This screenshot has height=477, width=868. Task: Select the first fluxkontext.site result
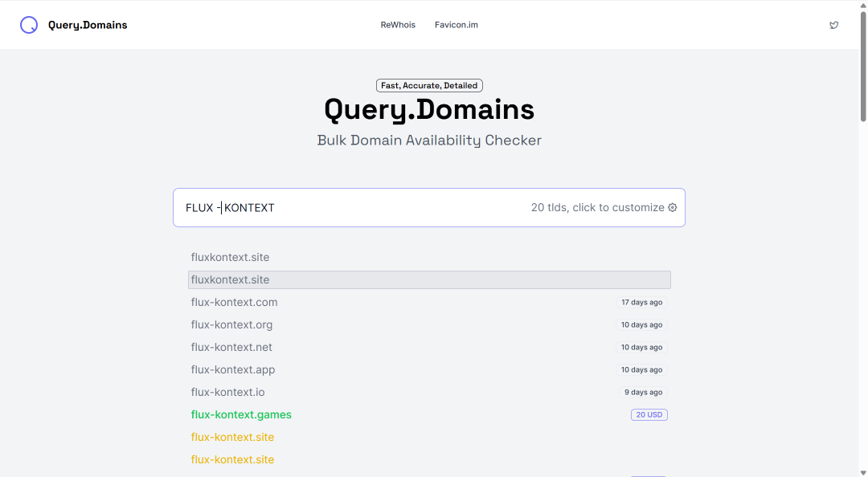(x=231, y=257)
